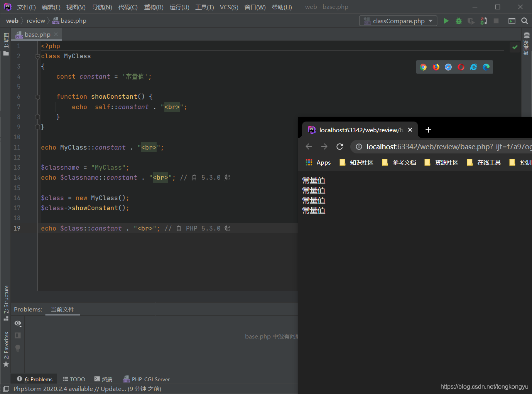532x394 pixels.
Task: Close the base.php editor tab
Action: (56, 34)
